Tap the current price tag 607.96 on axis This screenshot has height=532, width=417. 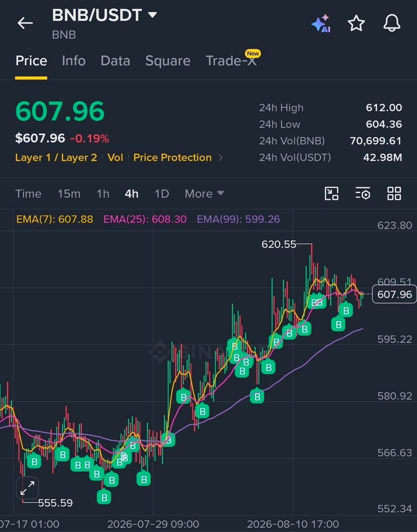click(x=394, y=294)
